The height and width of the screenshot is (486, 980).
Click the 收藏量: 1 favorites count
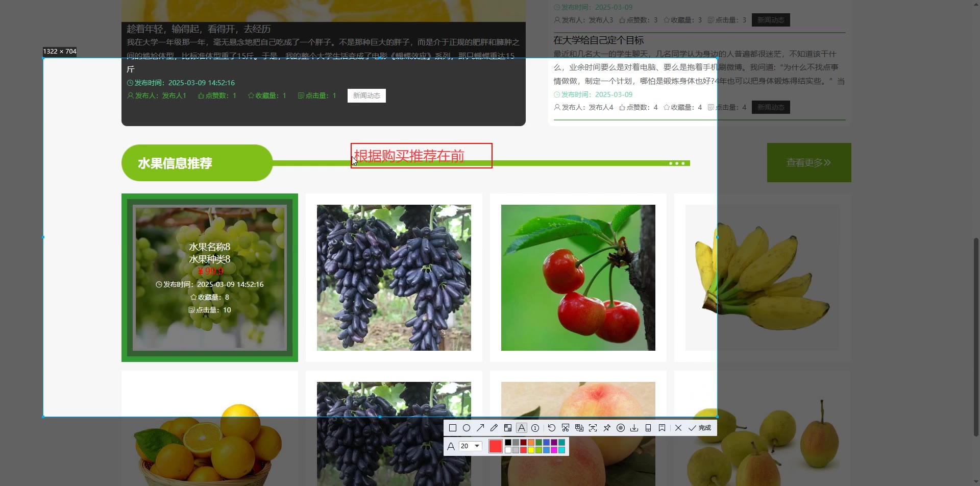267,95
